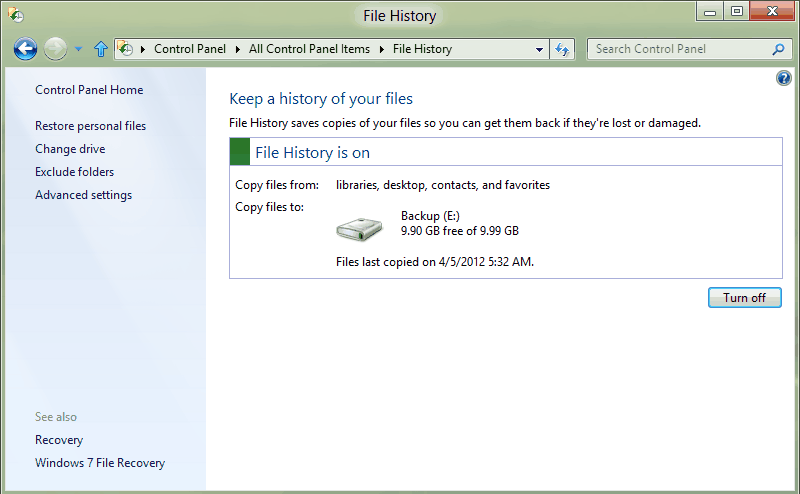
Task: Click the Backup (E:) drive icon
Action: pos(359,229)
